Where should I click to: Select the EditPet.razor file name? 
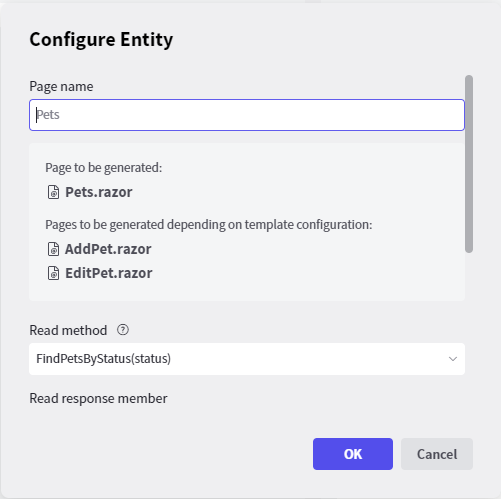point(109,273)
